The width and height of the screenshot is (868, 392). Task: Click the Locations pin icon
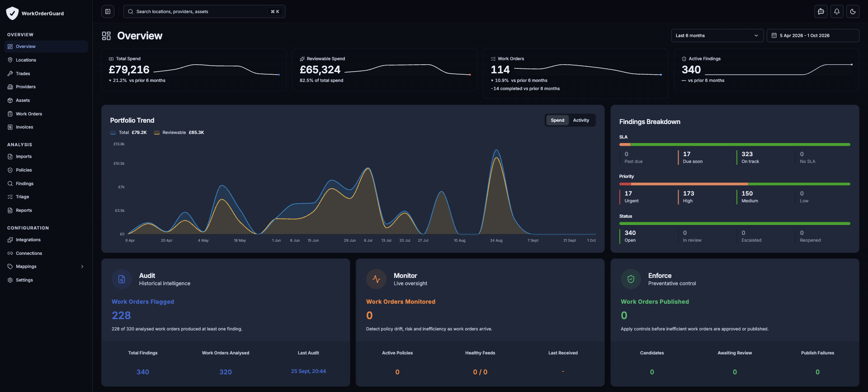click(10, 60)
